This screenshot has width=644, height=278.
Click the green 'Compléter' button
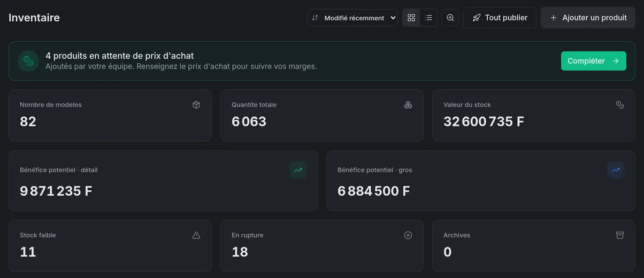pos(593,61)
